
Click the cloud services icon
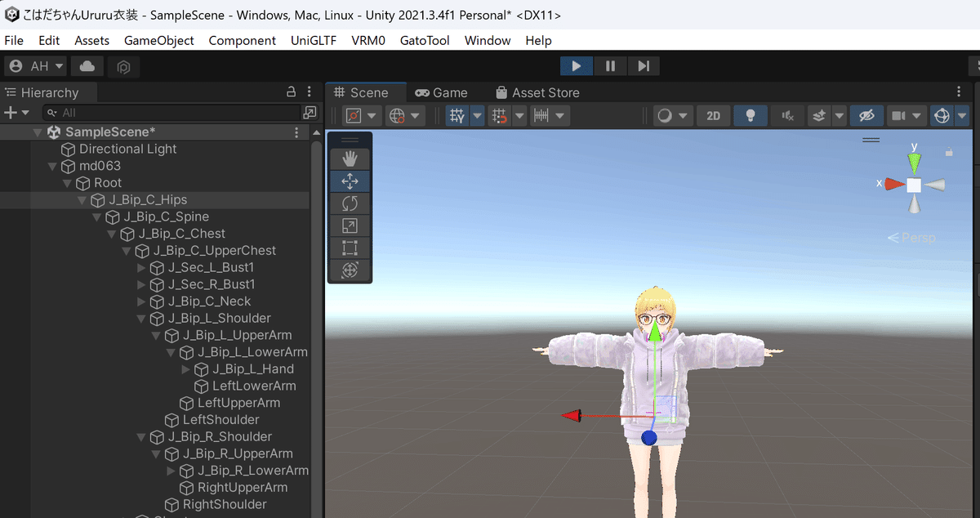[x=87, y=66]
